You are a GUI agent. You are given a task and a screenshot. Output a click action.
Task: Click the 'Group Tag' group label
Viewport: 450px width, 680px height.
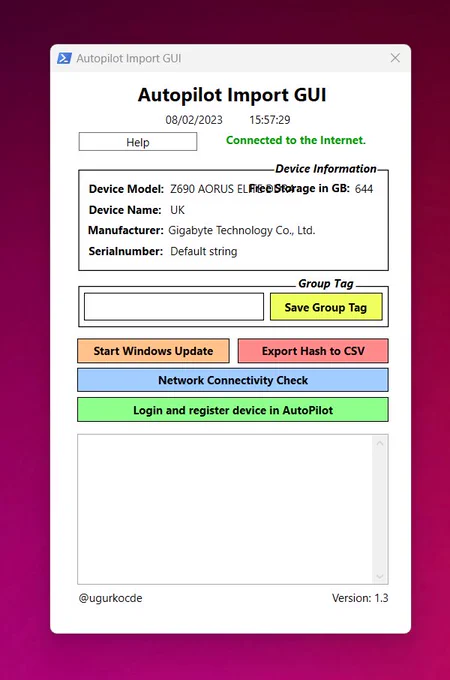tap(326, 284)
